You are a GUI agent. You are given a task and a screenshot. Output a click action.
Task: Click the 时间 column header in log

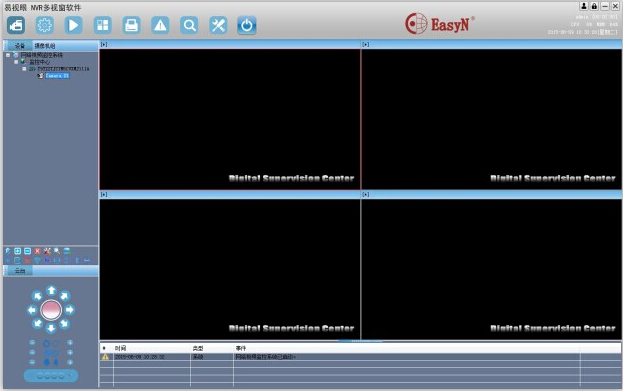(120, 348)
